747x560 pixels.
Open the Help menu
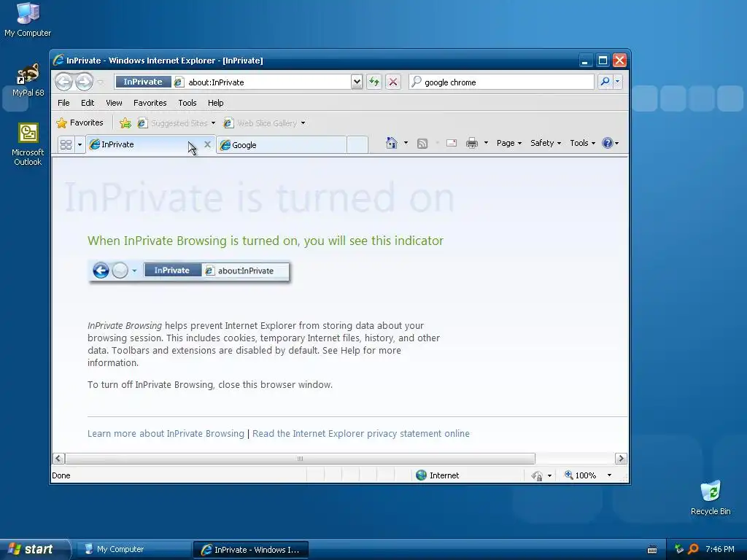215,103
